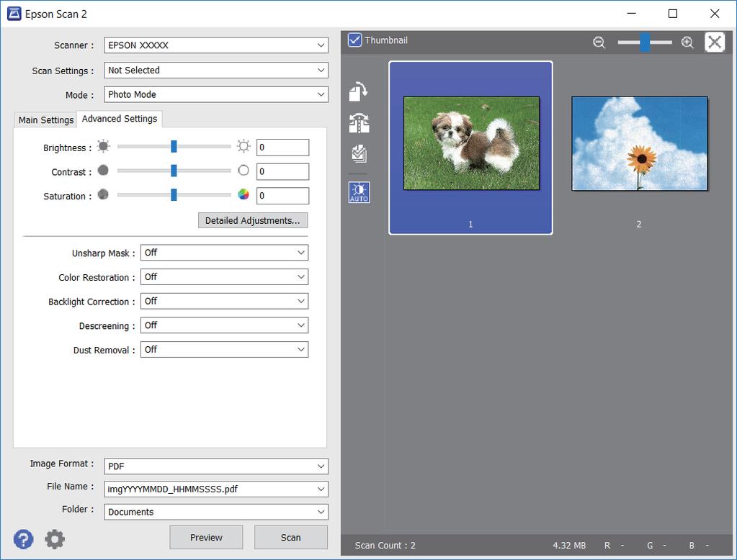Open the Scanner dropdown
This screenshot has height=560, width=737.
(x=215, y=45)
